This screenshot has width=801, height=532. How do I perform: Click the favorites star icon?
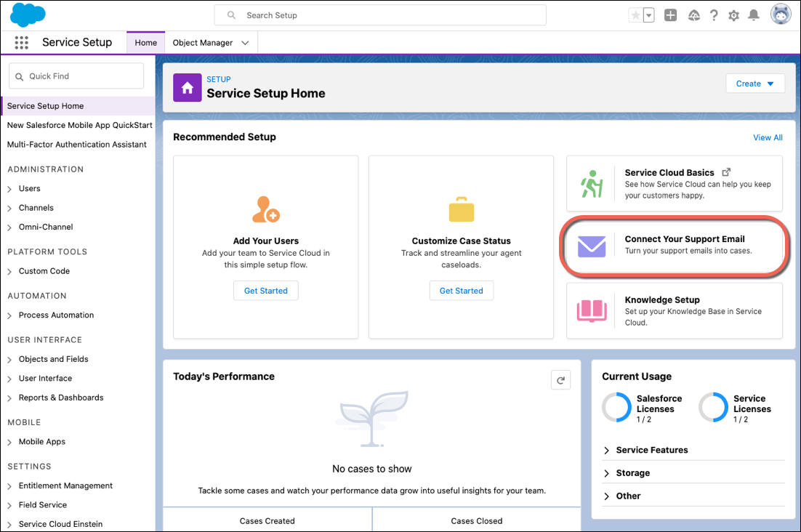pos(635,15)
